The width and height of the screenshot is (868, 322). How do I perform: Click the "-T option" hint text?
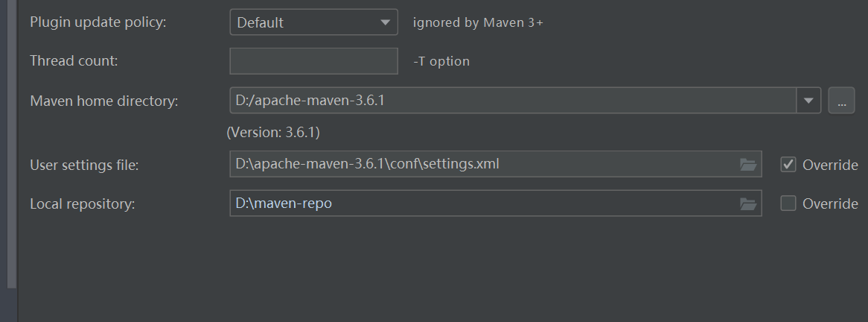tap(441, 61)
